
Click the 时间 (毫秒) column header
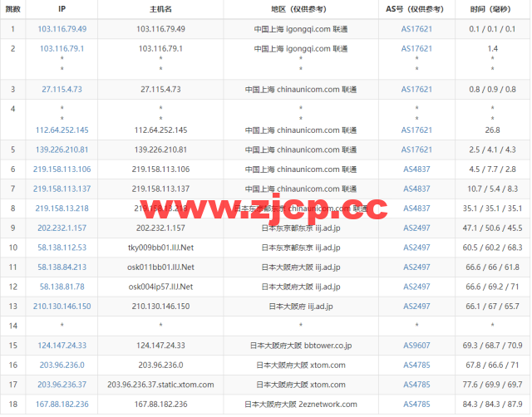point(492,9)
